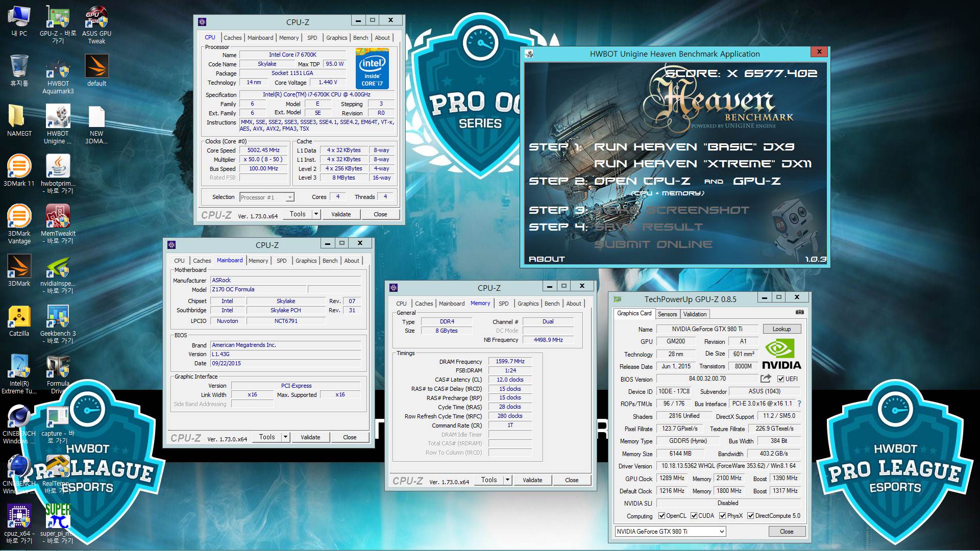Open the default desktop icon
The width and height of the screenshot is (980, 551).
[x=96, y=70]
